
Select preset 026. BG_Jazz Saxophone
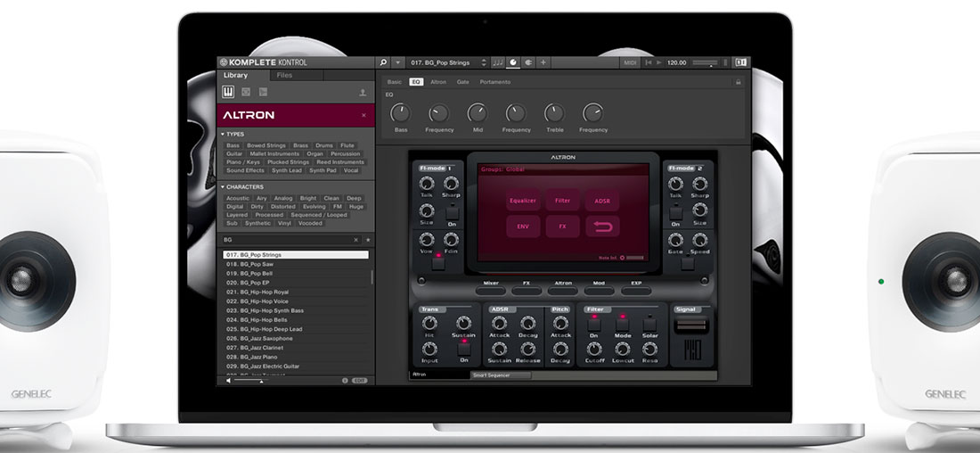point(296,339)
